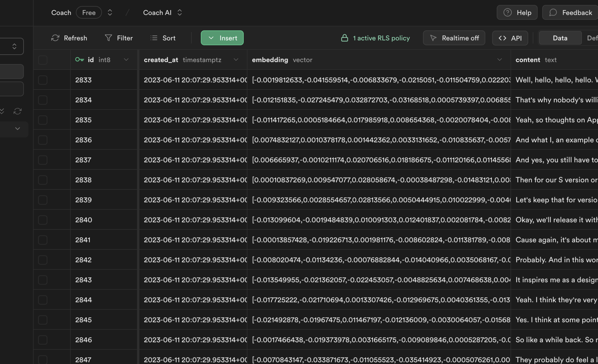Screen dimensions: 598x364
Task: Refresh the table data
Action: [x=69, y=38]
